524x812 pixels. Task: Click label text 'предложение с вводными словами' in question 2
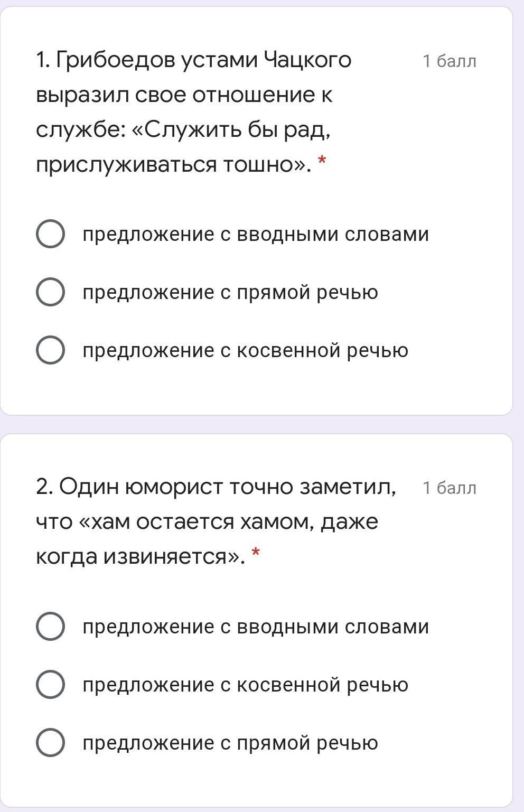tap(256, 627)
